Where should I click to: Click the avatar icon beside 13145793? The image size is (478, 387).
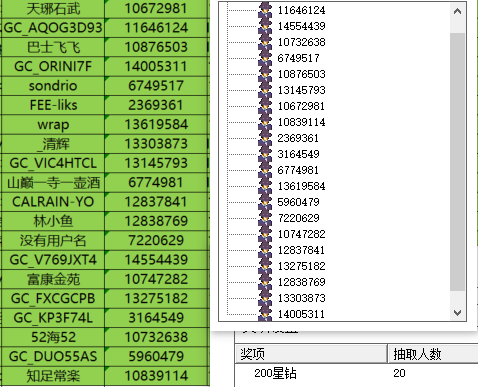(265, 90)
